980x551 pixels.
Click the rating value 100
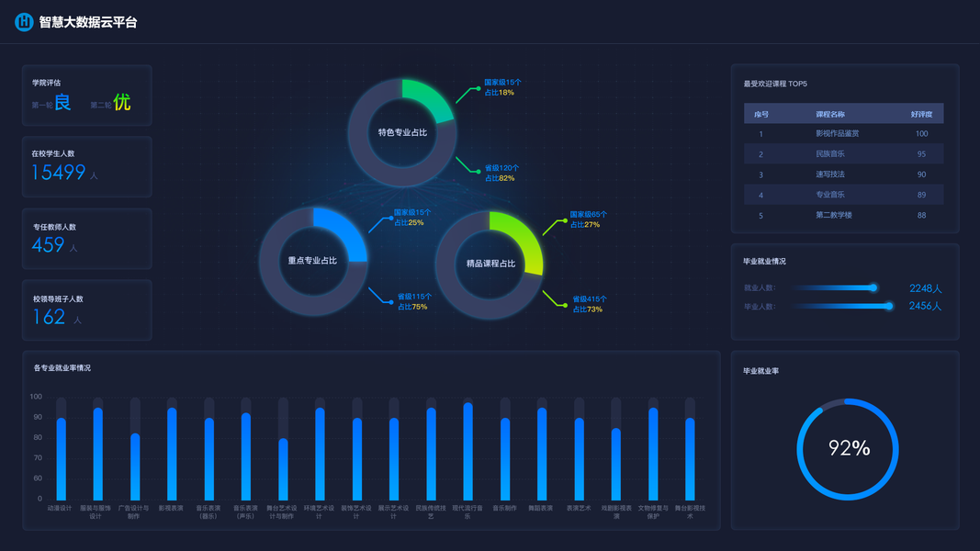[x=921, y=134]
